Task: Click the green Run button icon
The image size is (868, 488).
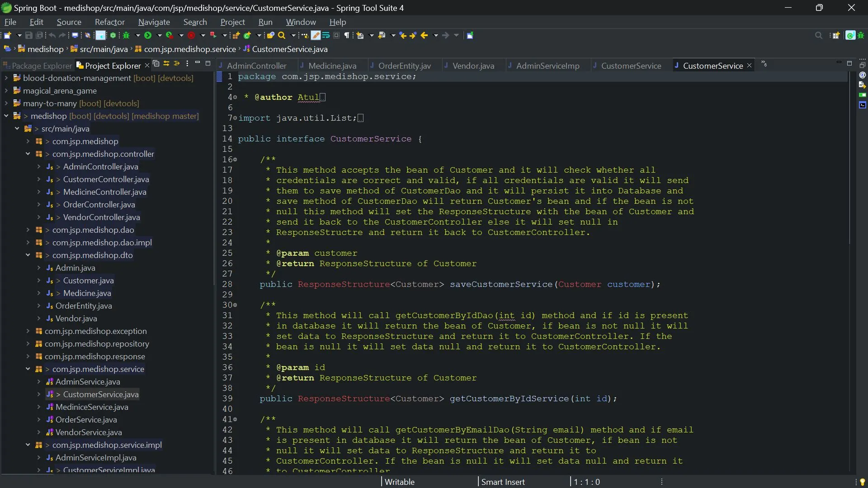Action: 148,35
